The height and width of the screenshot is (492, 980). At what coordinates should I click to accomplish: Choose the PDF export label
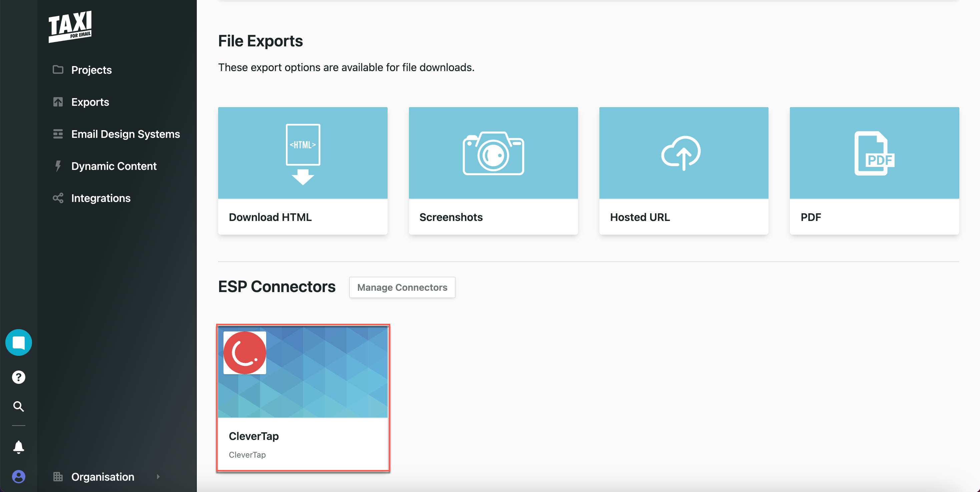[x=811, y=217]
